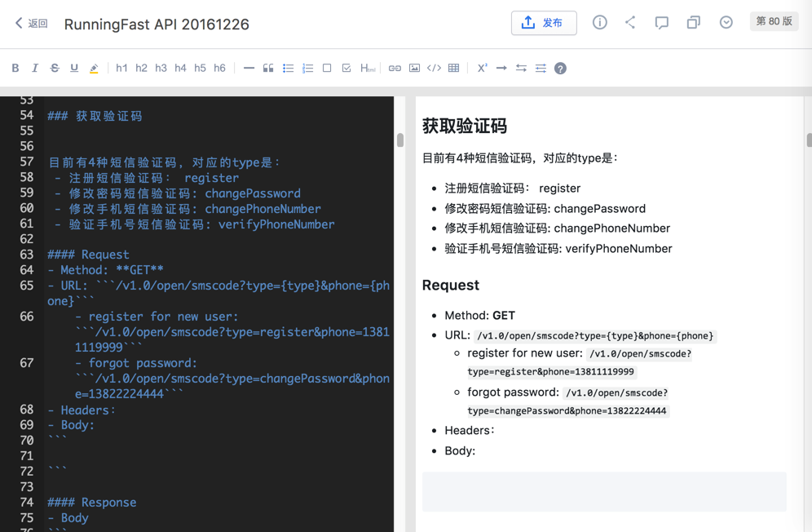Insert a table

click(453, 68)
